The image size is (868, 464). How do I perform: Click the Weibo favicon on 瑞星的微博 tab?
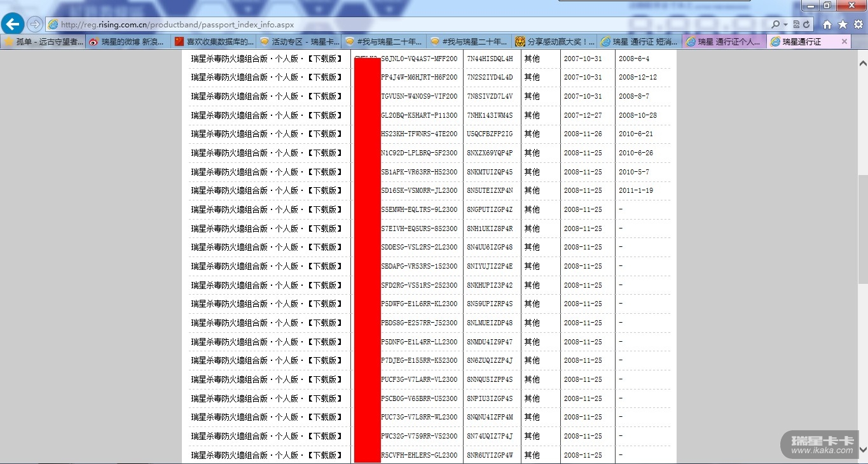(94, 41)
